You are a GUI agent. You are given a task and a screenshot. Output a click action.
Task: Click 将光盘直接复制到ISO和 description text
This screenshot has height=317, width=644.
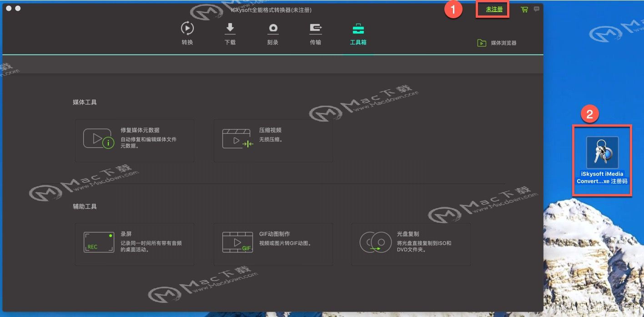point(424,243)
